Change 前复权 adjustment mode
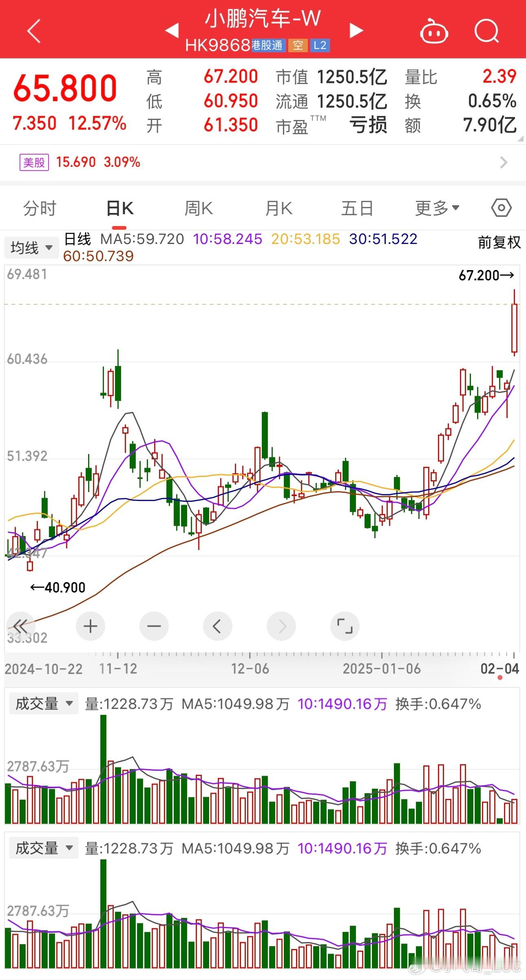526x980 pixels. tap(499, 242)
